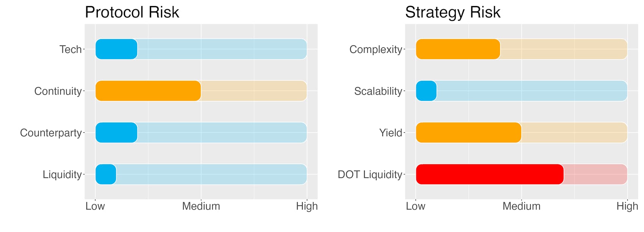Click the DOT Liquidity axis label

coord(370,174)
